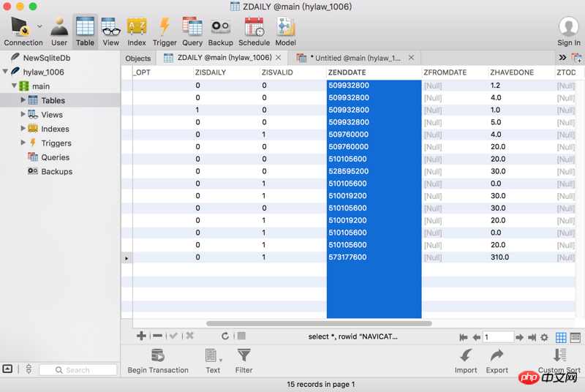
Task: Select Backups in the sidebar
Action: coord(57,172)
